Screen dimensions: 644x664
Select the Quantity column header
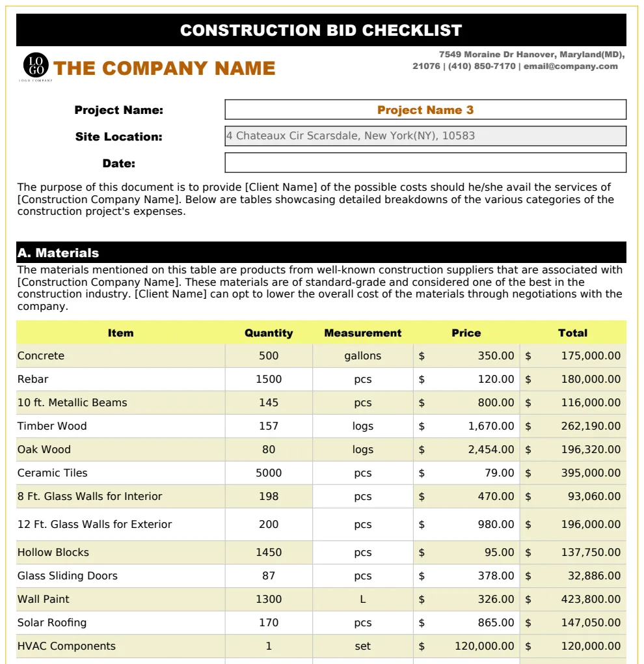[269, 333]
